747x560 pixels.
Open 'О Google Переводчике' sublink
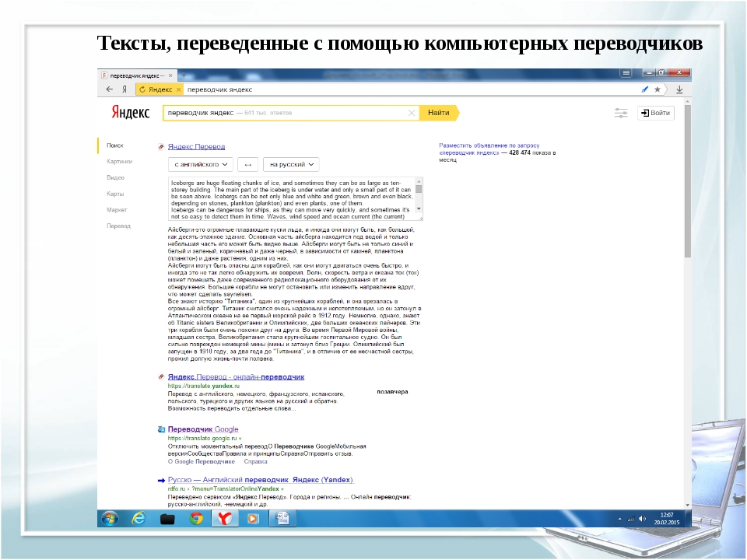pyautogui.click(x=201, y=461)
